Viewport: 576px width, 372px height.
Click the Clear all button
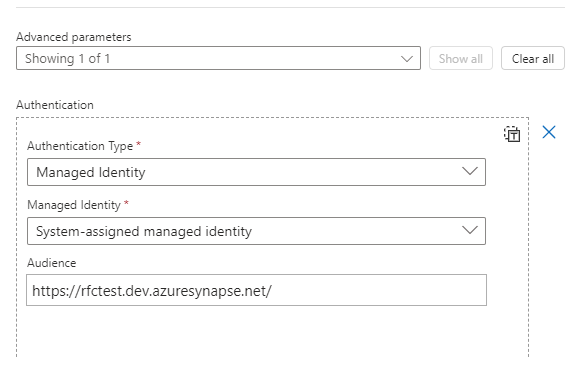(533, 58)
